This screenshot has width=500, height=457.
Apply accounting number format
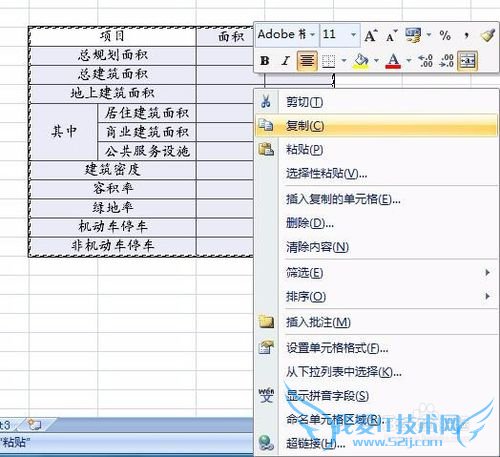[x=413, y=35]
